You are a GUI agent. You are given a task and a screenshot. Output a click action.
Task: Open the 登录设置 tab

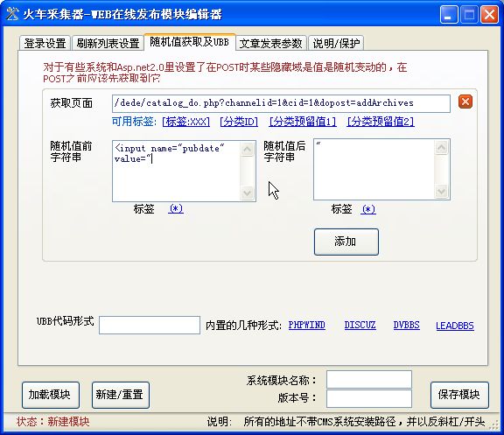point(45,43)
